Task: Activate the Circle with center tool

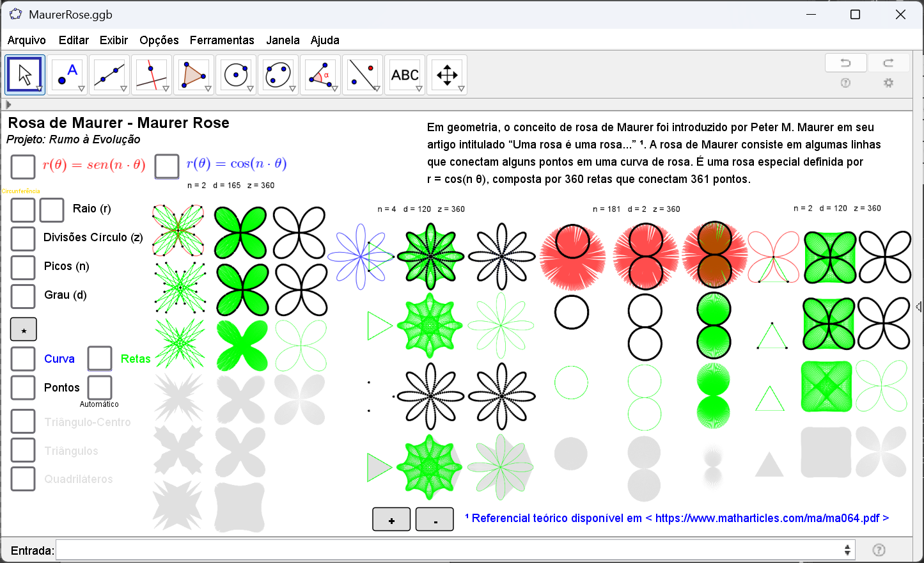Action: (236, 75)
